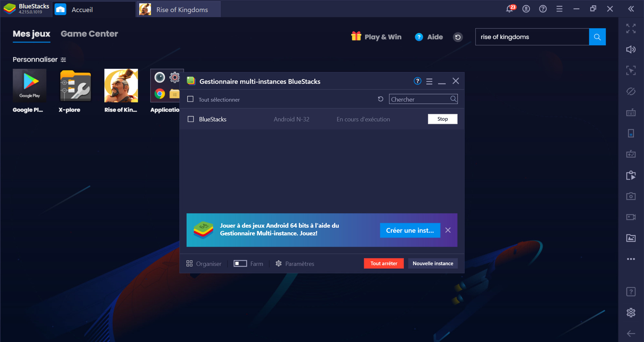Launch the X-plore file manager app

[75, 85]
